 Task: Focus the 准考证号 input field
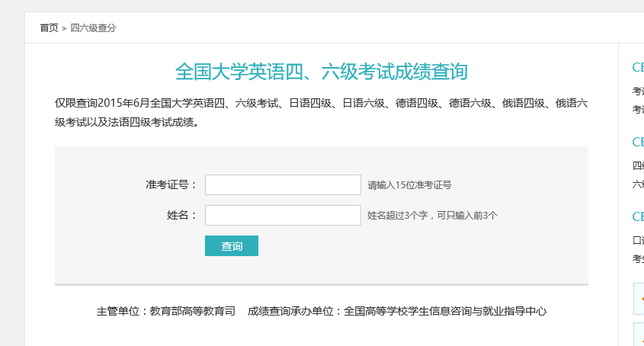(x=283, y=185)
